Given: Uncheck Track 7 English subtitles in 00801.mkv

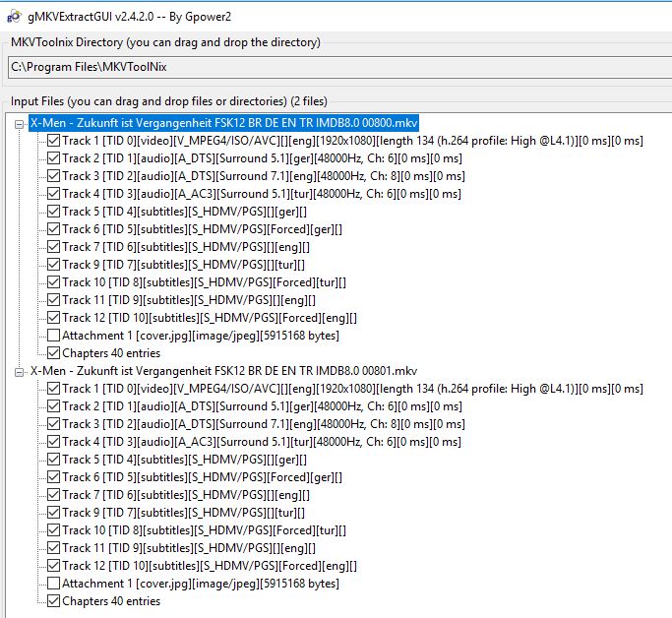Looking at the screenshot, I should click(x=53, y=495).
